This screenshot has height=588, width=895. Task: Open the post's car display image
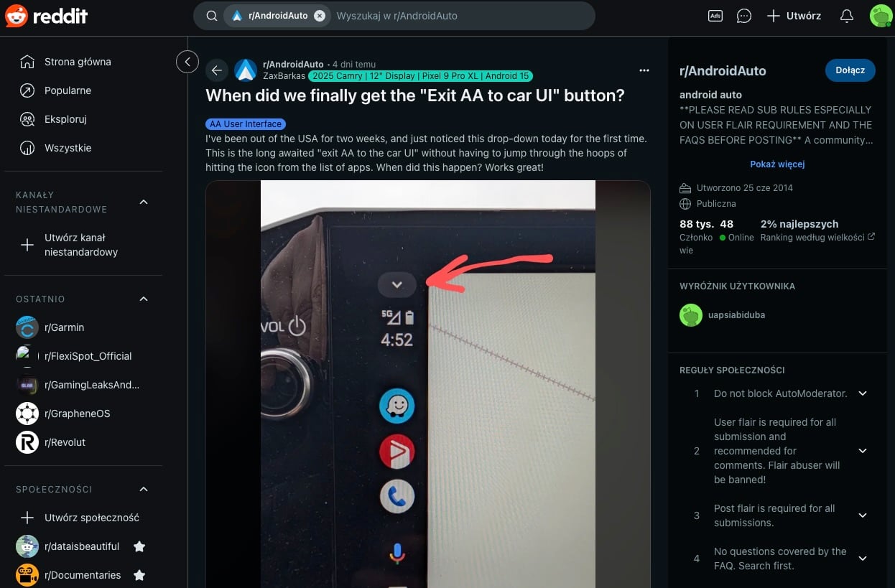pyautogui.click(x=428, y=384)
